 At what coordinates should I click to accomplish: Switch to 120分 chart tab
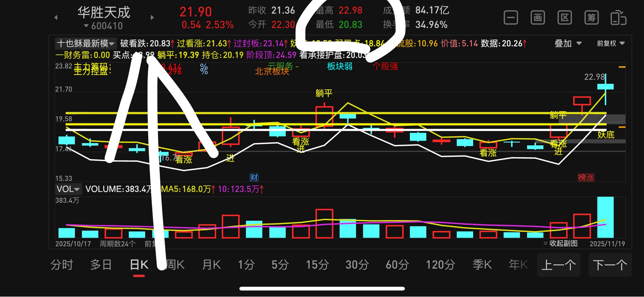[x=440, y=265]
